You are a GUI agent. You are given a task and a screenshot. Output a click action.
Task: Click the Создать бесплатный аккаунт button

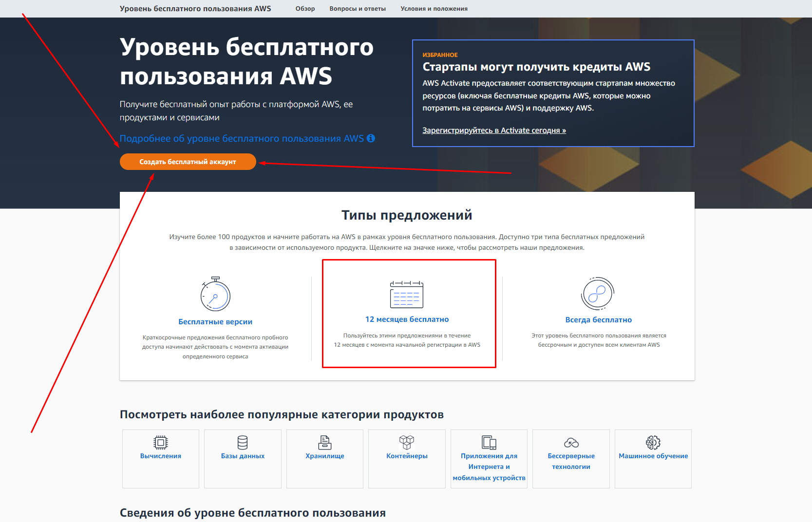point(188,162)
